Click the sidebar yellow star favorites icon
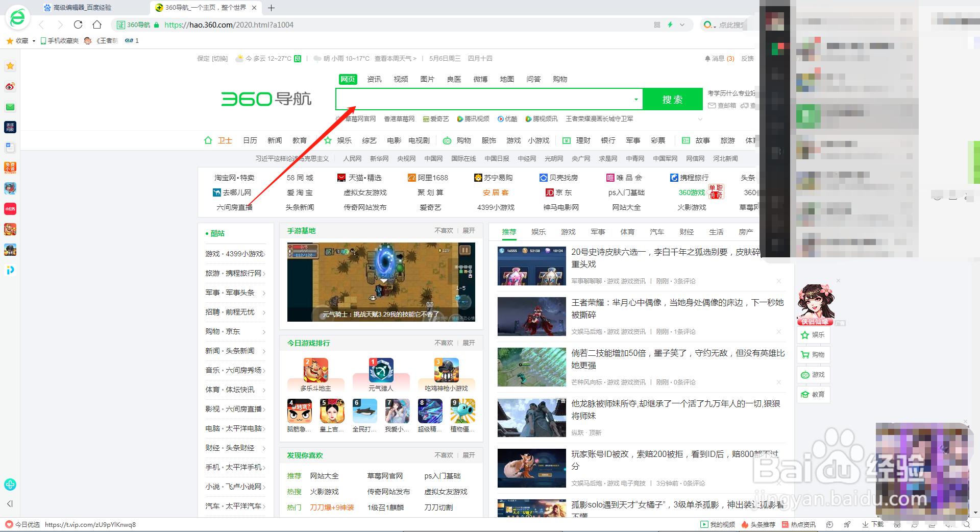This screenshot has height=532, width=980. 10,66
